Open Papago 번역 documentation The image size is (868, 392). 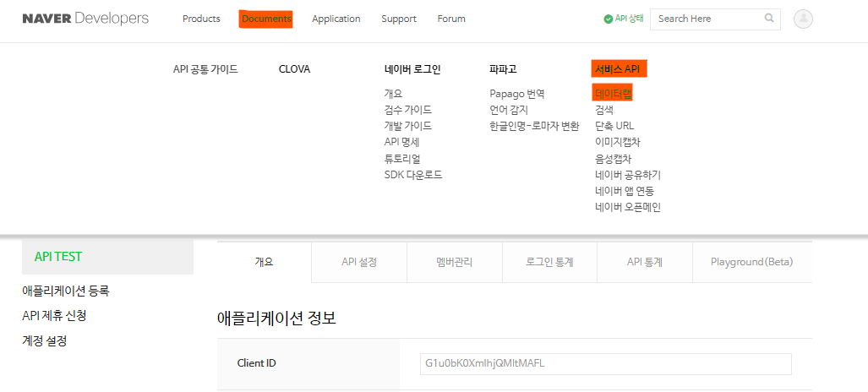pyautogui.click(x=517, y=94)
